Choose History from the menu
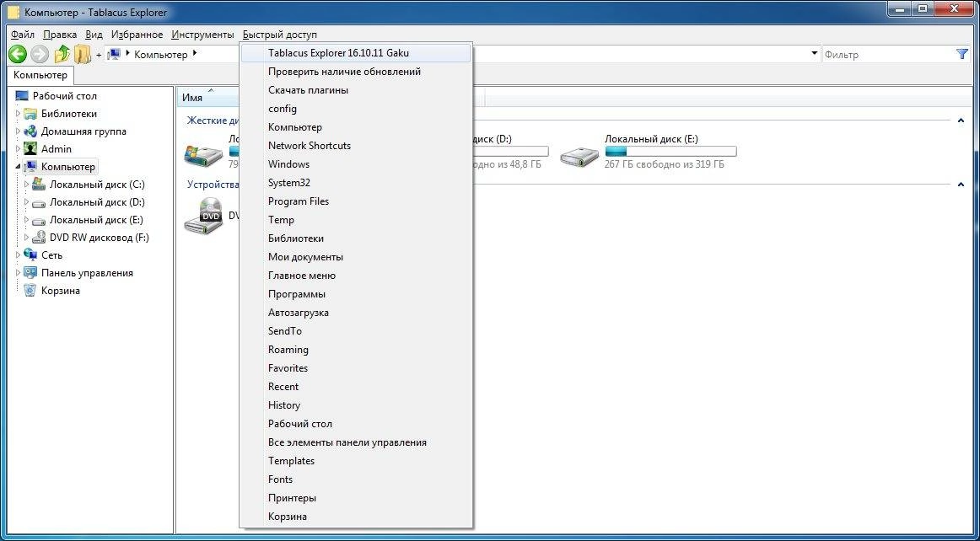 355,405
